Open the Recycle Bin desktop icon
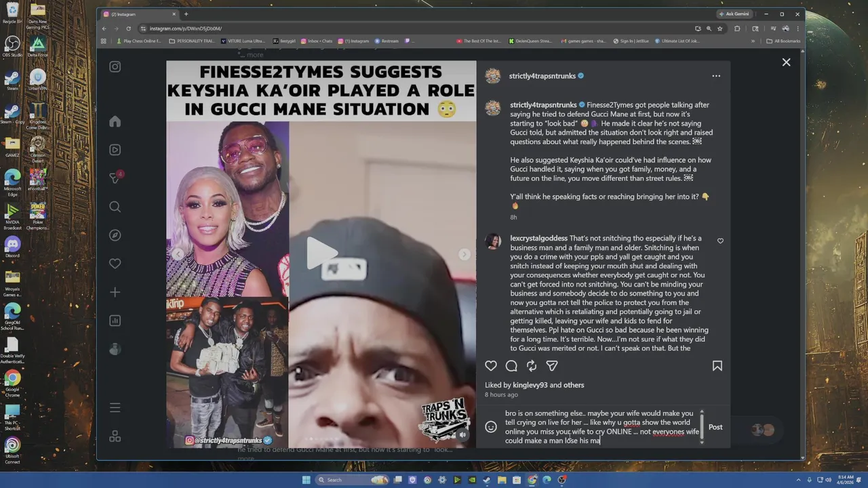Image resolution: width=868 pixels, height=488 pixels. 12,14
